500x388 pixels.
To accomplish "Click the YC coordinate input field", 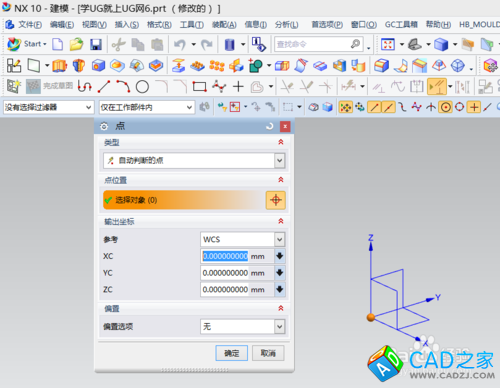I will pos(237,273).
